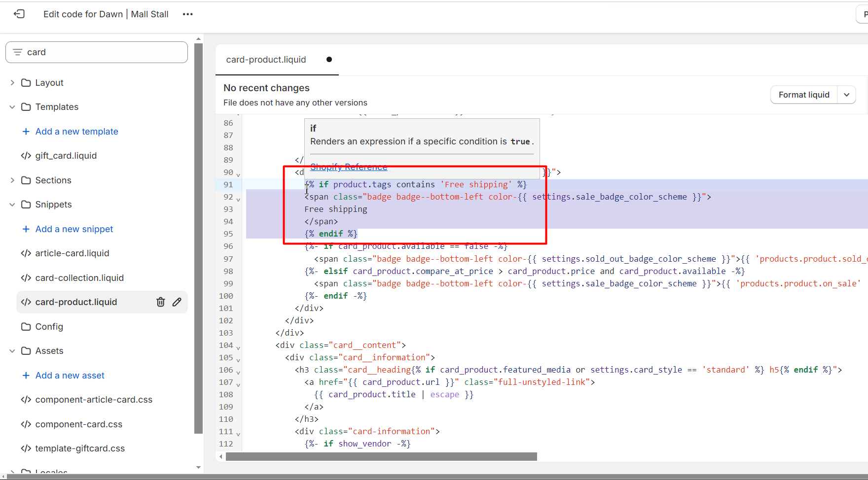Open component-card.css from Assets

pos(78,424)
